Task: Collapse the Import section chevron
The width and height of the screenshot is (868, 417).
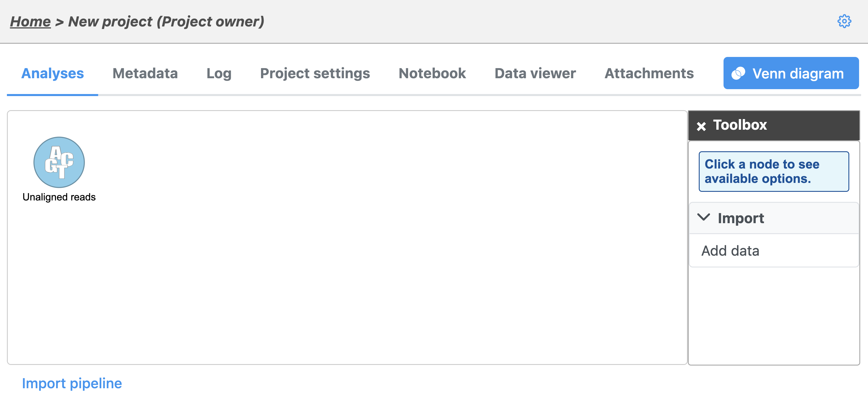Action: [x=703, y=217]
